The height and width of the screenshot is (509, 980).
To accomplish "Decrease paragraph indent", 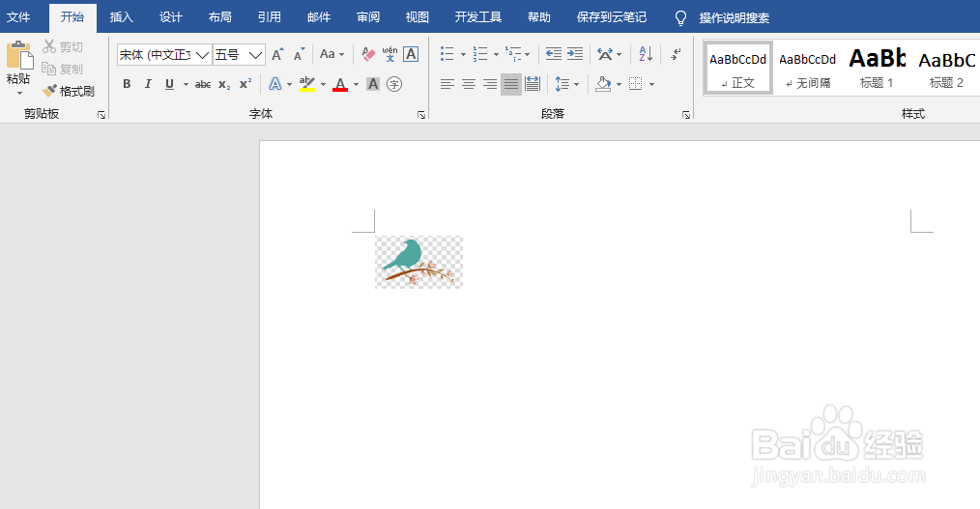I will [x=554, y=54].
